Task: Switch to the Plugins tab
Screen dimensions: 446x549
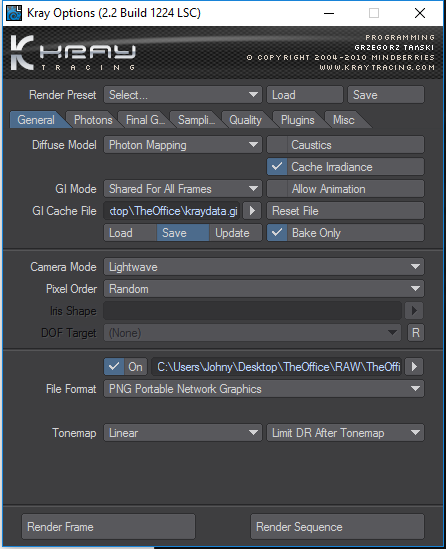Action: (x=298, y=120)
